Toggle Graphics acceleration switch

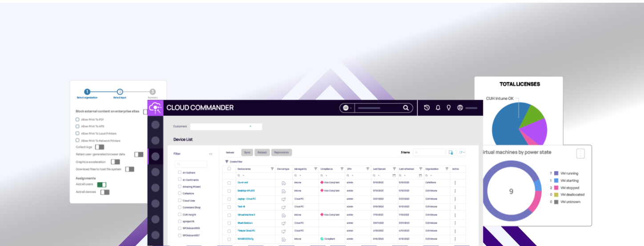pyautogui.click(x=115, y=162)
